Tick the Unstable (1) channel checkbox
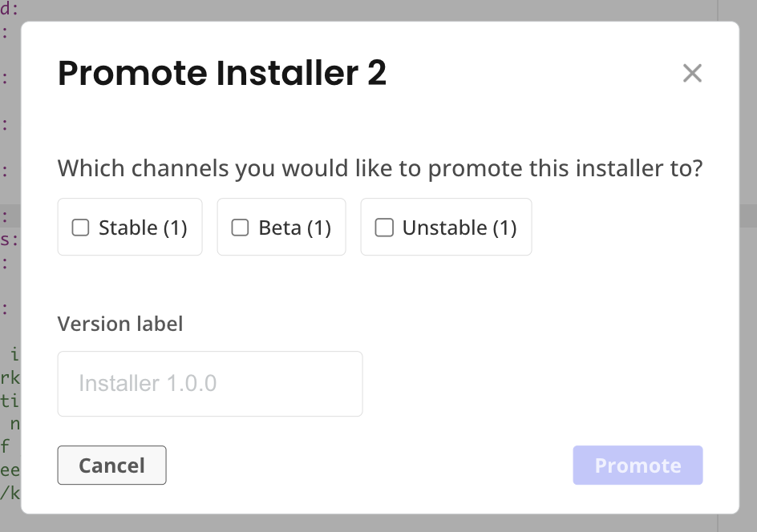This screenshot has width=757, height=532. [383, 228]
